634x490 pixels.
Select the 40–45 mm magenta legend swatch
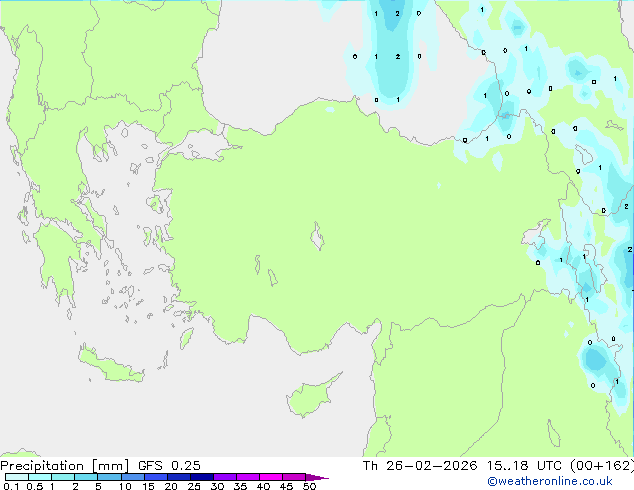point(271,477)
